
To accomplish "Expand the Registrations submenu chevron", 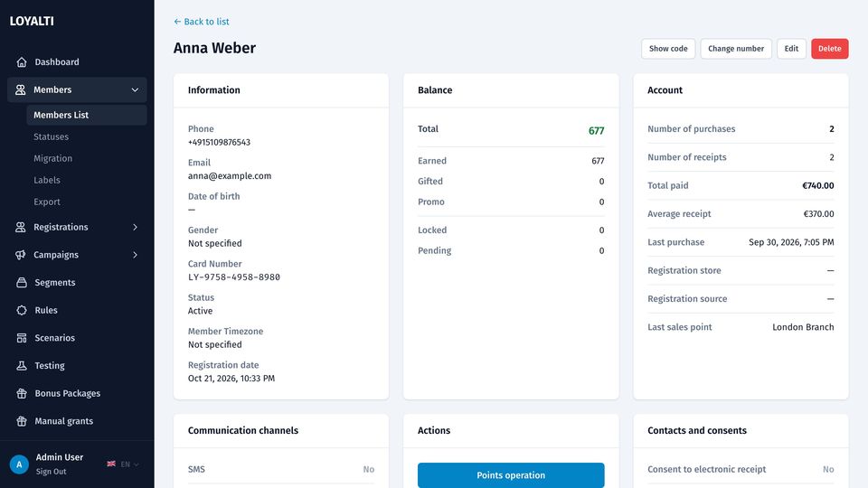I will pos(135,227).
